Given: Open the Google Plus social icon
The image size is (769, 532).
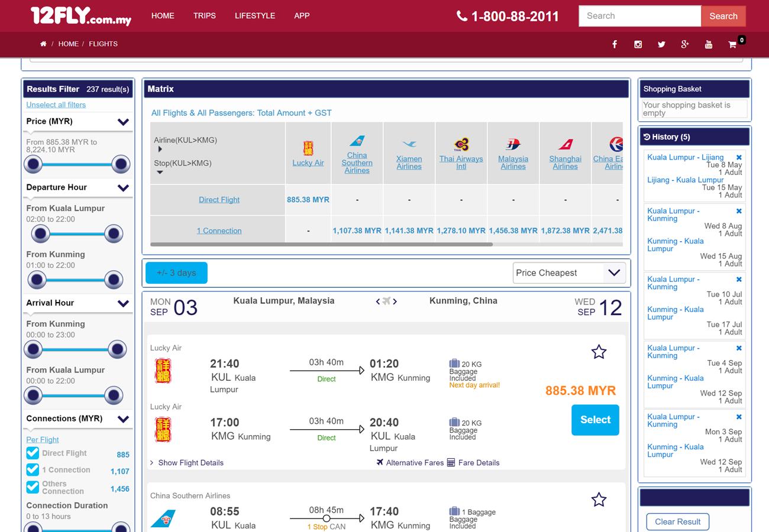Looking at the screenshot, I should coord(685,44).
